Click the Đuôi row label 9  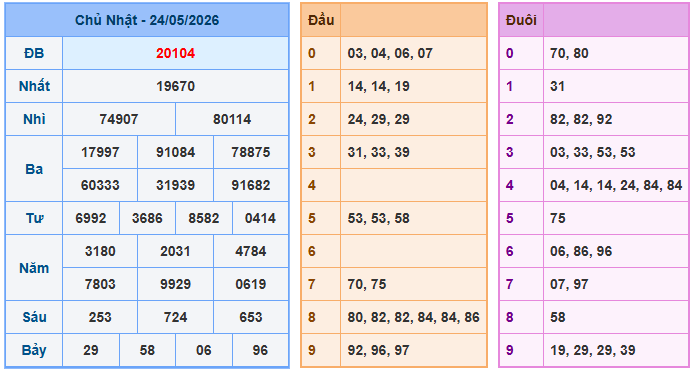click(510, 350)
